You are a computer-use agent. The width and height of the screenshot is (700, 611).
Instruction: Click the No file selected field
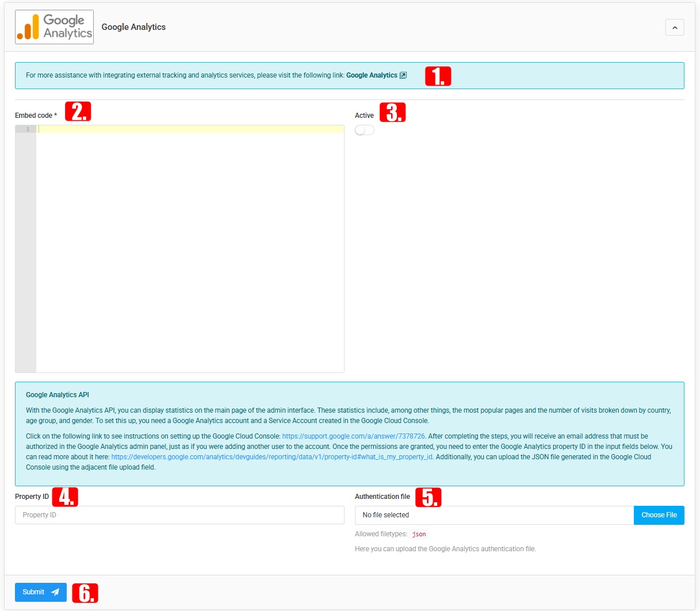(494, 515)
